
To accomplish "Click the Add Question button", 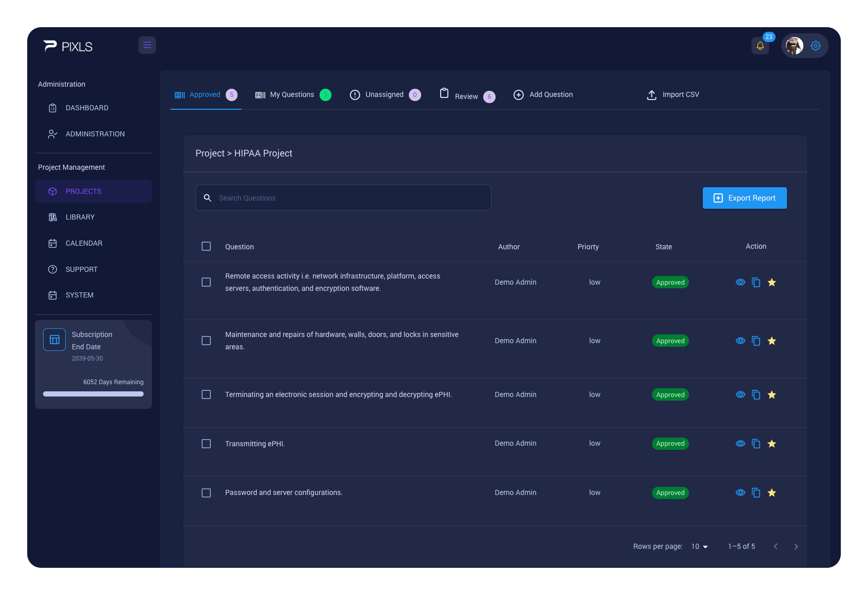I will [x=543, y=95].
